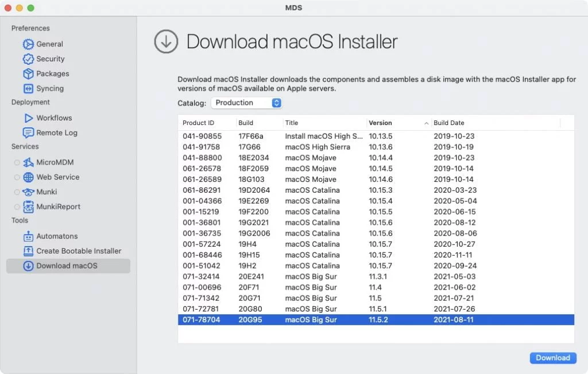Open General preferences

(x=49, y=44)
